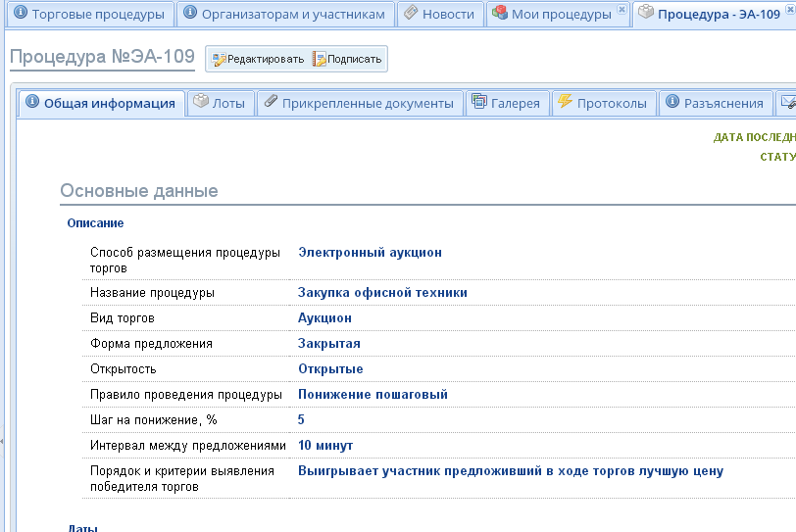The image size is (796, 532).
Task: Go to the Общая информация tab
Action: [x=109, y=103]
